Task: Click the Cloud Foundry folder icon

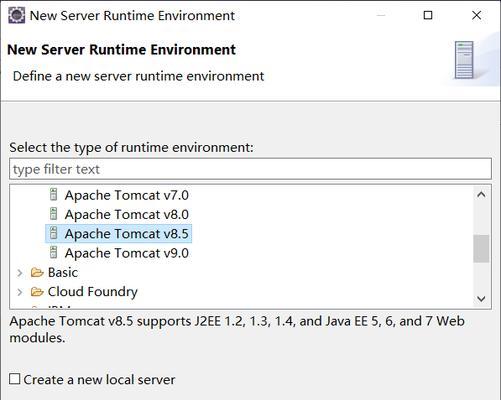Action: (37, 292)
